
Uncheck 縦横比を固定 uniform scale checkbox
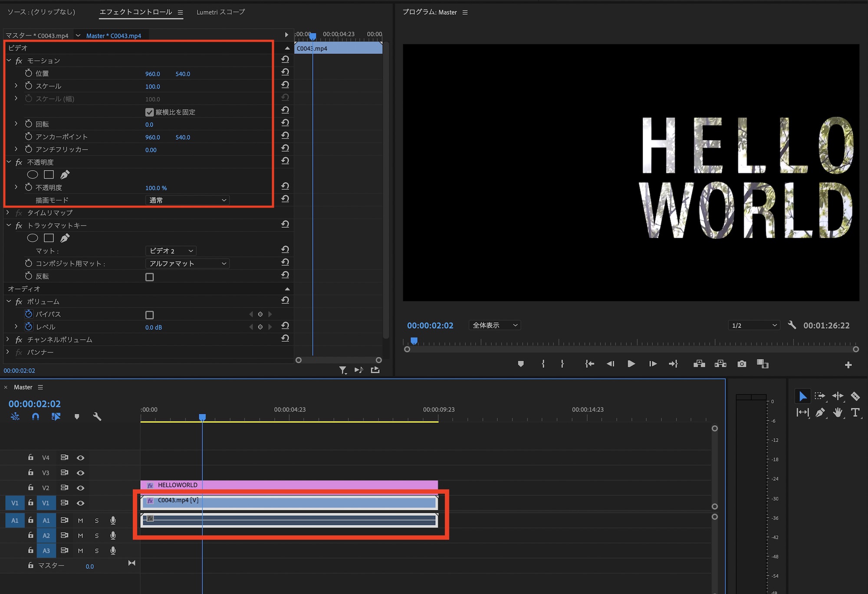[150, 112]
